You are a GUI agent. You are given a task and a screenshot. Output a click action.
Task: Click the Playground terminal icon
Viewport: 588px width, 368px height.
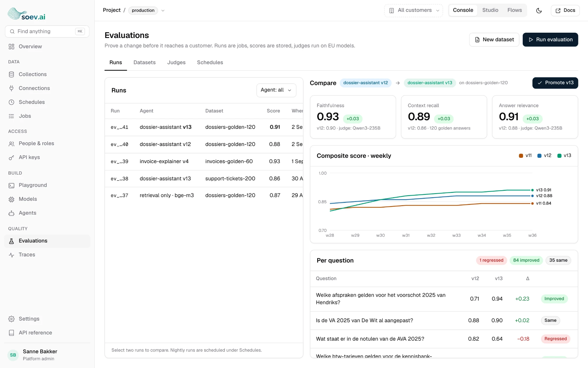11,185
